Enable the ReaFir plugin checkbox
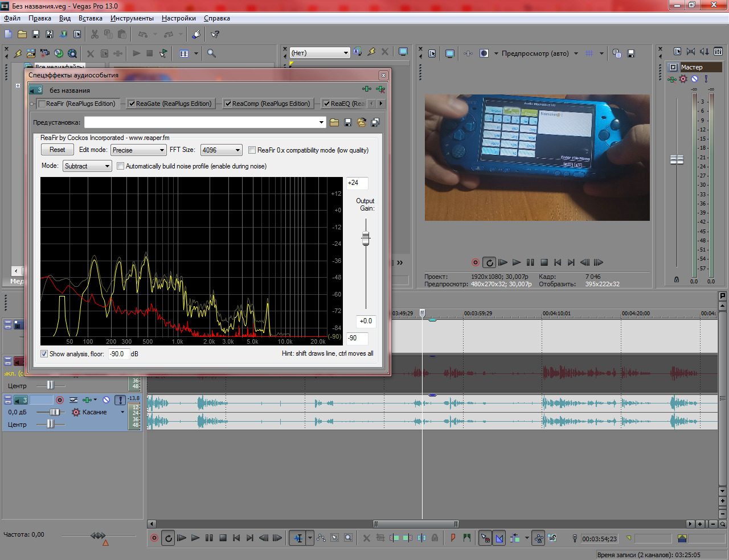The image size is (729, 560). (42, 104)
